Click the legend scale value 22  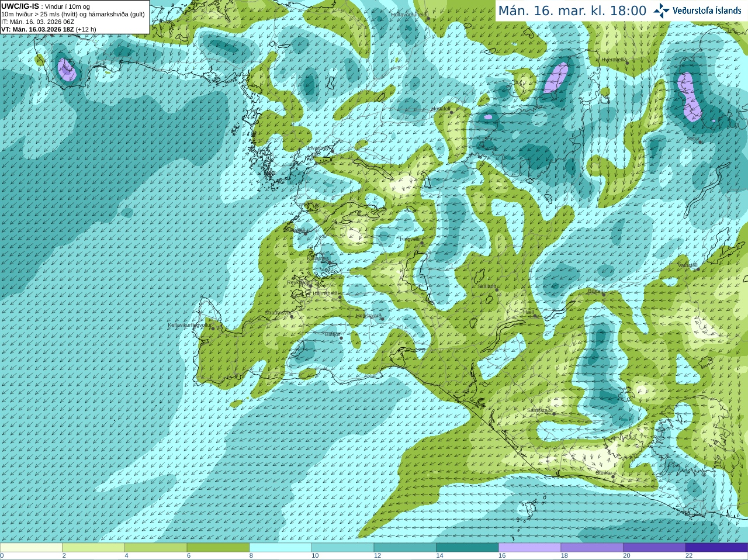pos(689,556)
